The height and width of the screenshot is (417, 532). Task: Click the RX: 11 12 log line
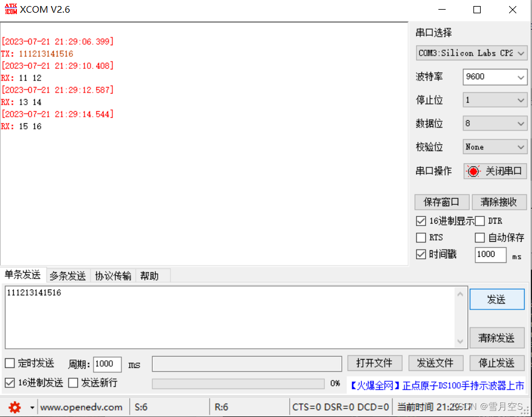pos(21,78)
